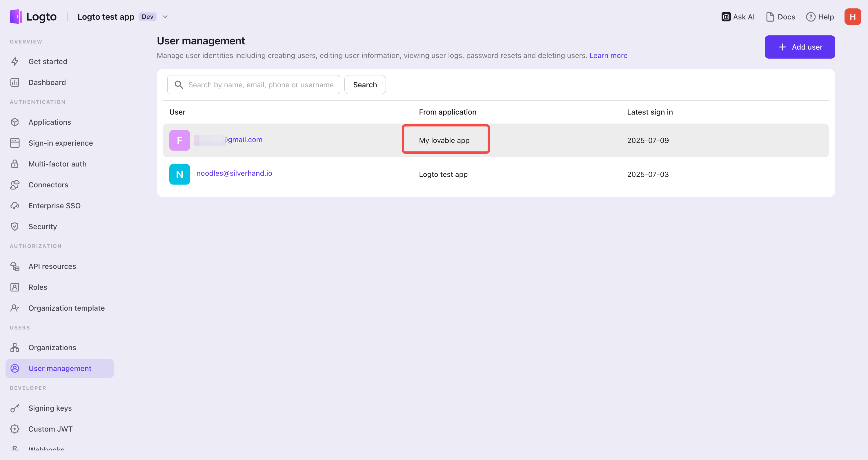
Task: Click the Add user button
Action: coord(800,47)
